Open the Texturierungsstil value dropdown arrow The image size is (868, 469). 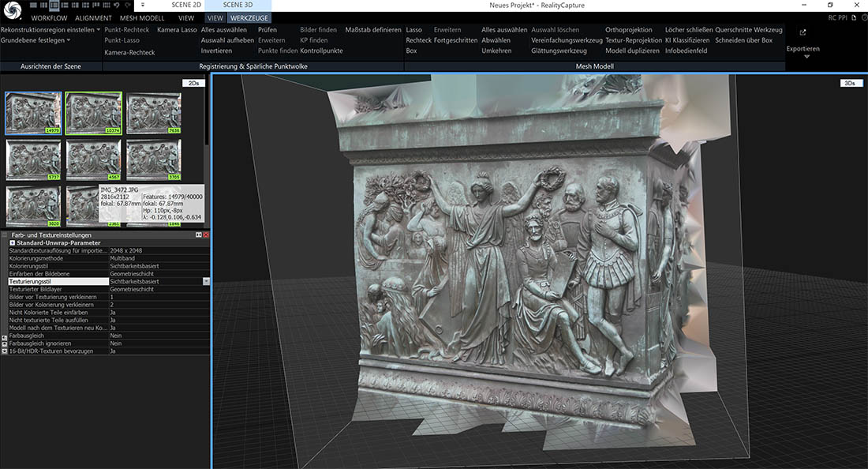(206, 281)
